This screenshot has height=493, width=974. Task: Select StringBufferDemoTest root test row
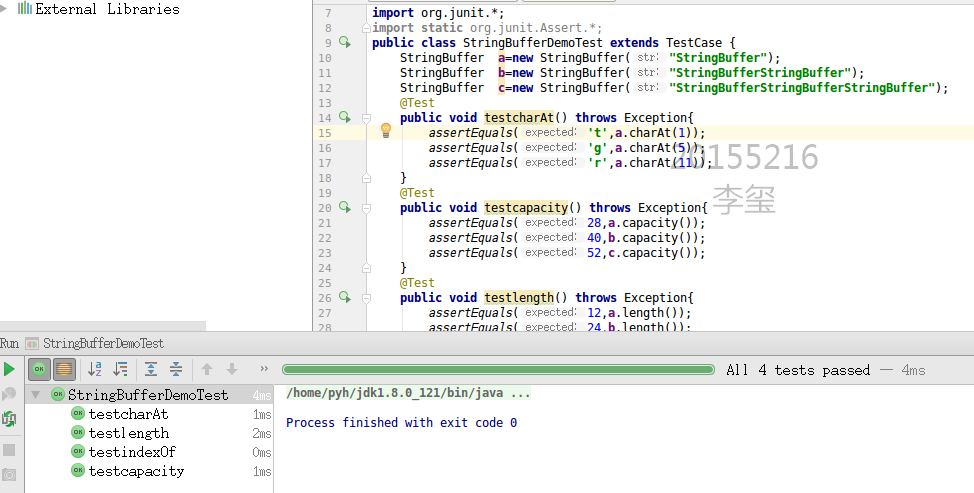point(149,395)
